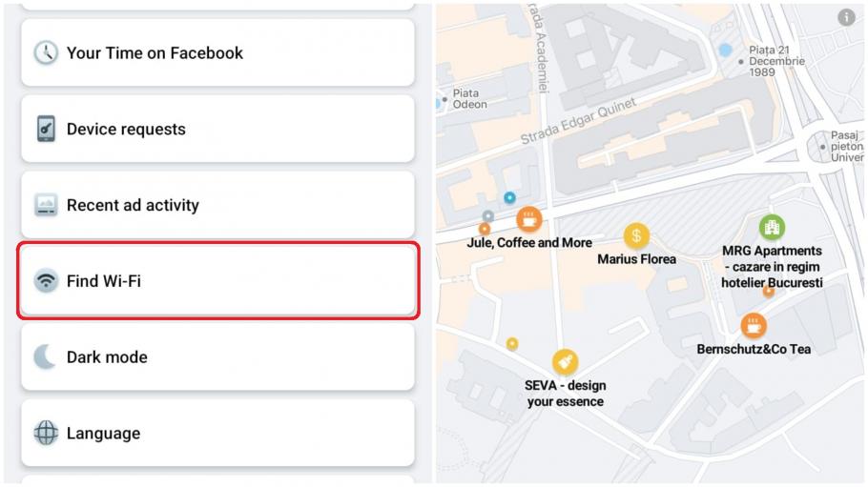
Task: Select the Marius Florea dollar marker
Action: click(x=636, y=235)
